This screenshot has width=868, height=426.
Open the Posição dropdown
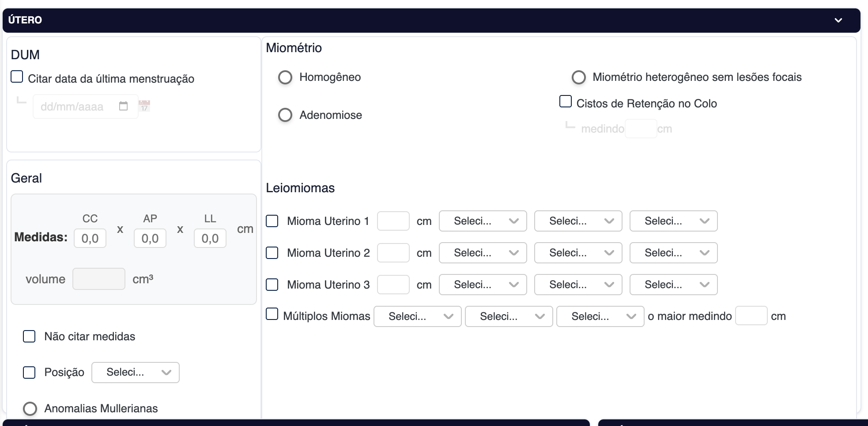(136, 373)
